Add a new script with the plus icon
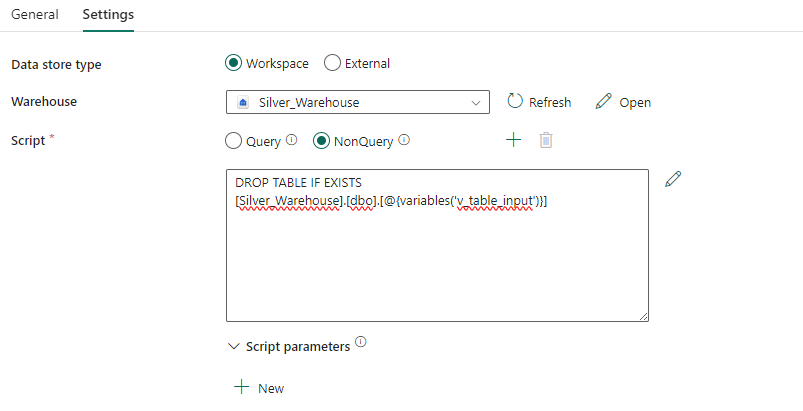Viewport: 803px width, 411px height. coord(513,140)
